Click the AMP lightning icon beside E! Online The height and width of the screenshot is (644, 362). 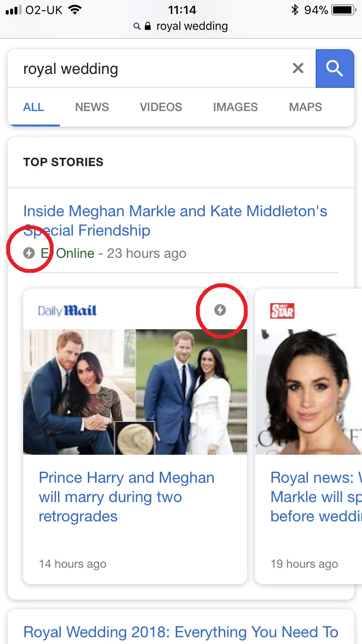pyautogui.click(x=29, y=253)
